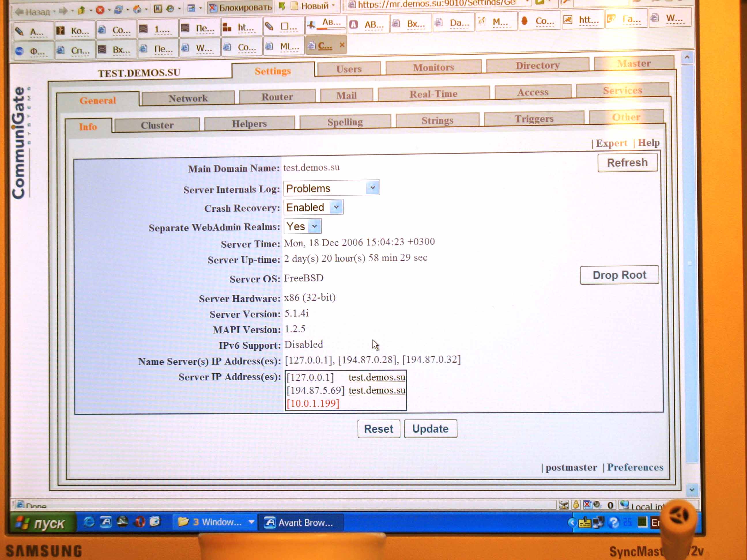The image size is (747, 560).
Task: Click the Drop Root button
Action: pyautogui.click(x=619, y=275)
